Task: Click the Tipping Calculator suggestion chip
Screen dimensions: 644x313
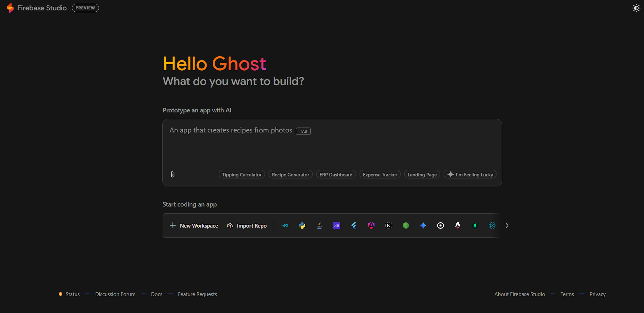Action: point(241,175)
